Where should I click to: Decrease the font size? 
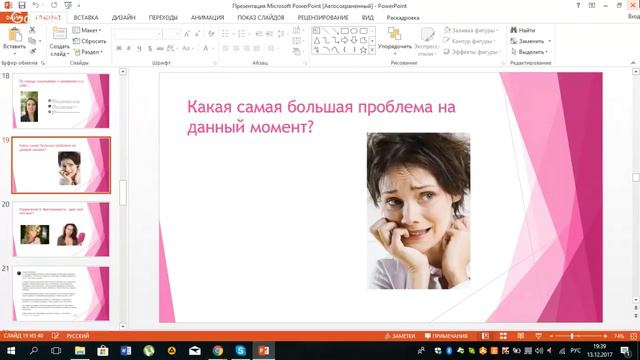click(197, 34)
